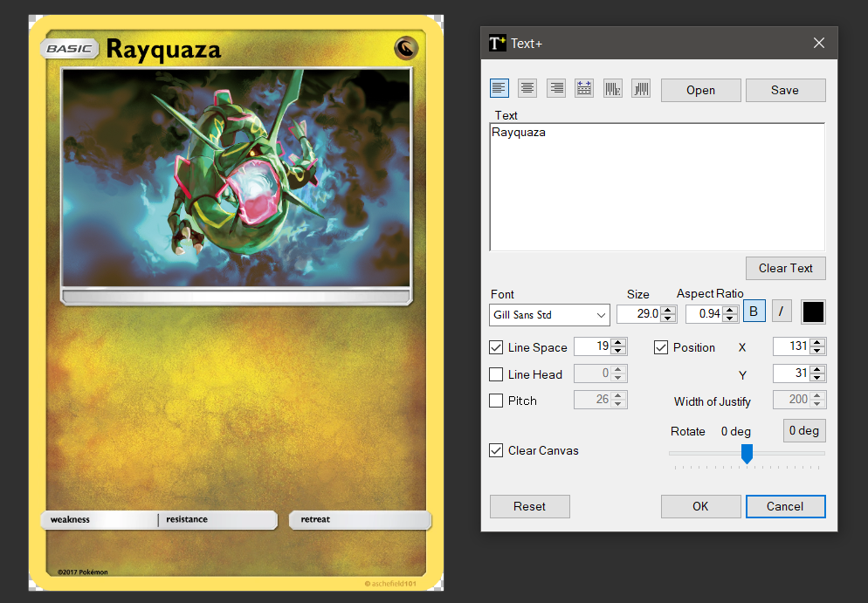Click the resistance label on card
This screenshot has height=603, width=868.
pos(187,519)
